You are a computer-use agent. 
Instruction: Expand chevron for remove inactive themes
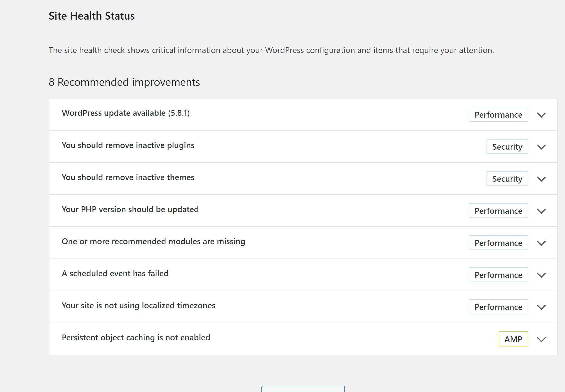coord(541,179)
